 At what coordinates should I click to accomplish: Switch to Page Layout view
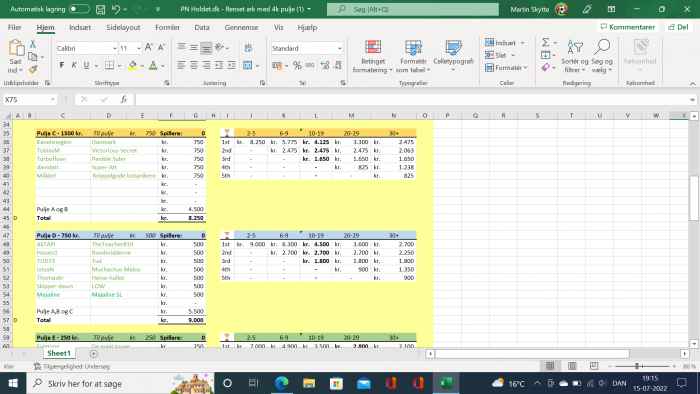click(572, 366)
